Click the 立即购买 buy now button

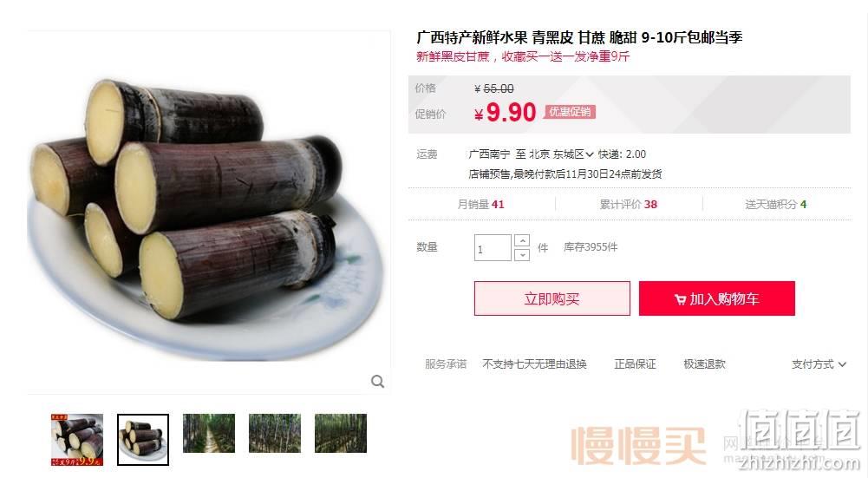pos(551,298)
